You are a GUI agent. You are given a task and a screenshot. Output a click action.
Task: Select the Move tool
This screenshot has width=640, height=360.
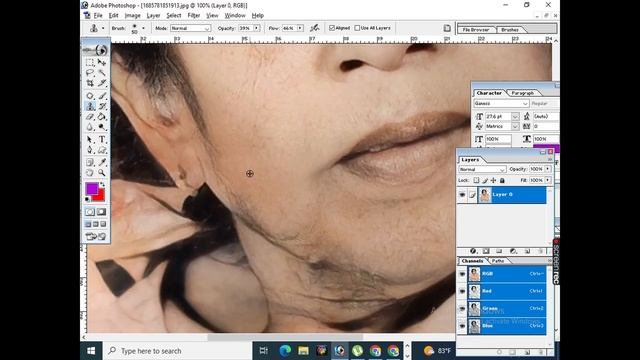tap(102, 62)
